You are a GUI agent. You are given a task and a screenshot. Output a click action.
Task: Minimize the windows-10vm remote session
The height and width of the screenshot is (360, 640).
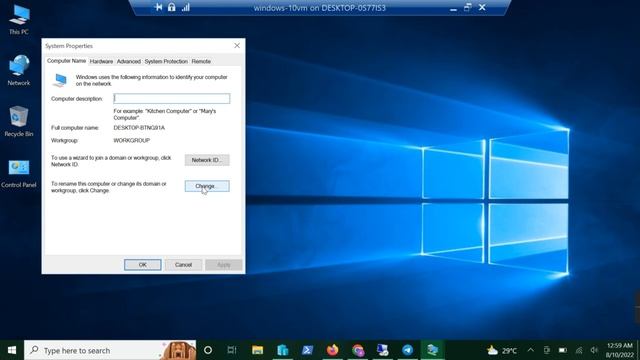tap(453, 8)
